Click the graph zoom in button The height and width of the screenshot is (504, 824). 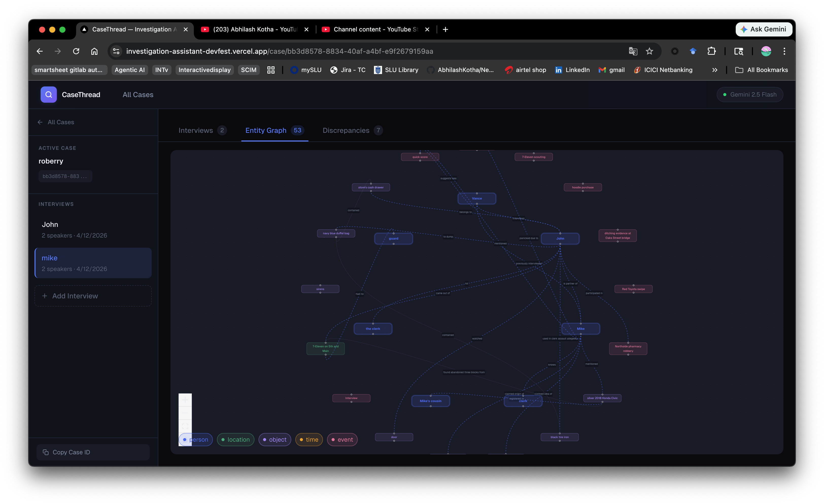tap(185, 400)
